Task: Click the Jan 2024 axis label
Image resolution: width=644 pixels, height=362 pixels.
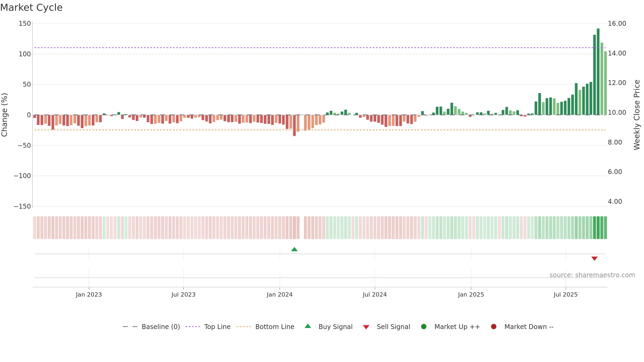Action: pos(280,295)
